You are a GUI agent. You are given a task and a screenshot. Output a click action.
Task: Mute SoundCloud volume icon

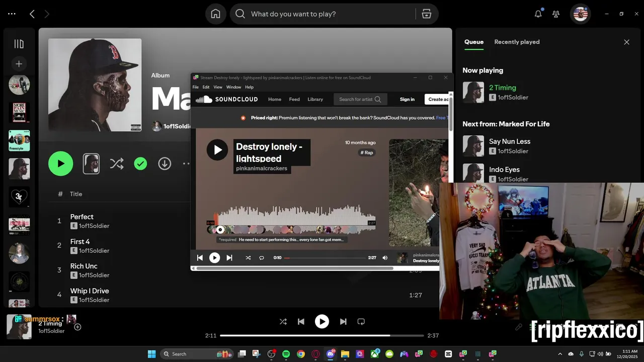pos(385,258)
